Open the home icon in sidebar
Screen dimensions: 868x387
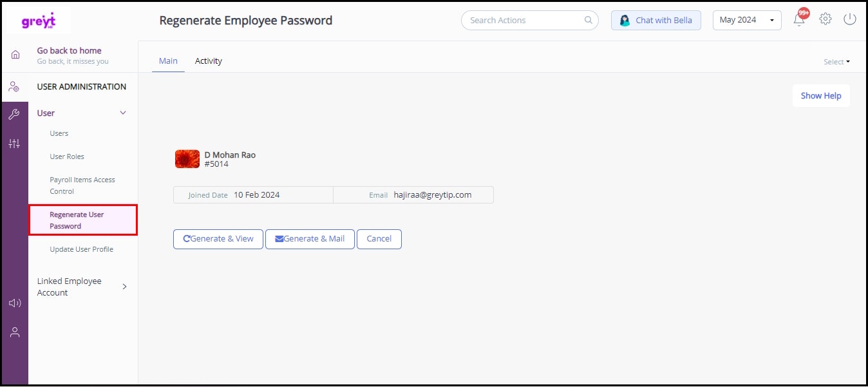tap(15, 55)
